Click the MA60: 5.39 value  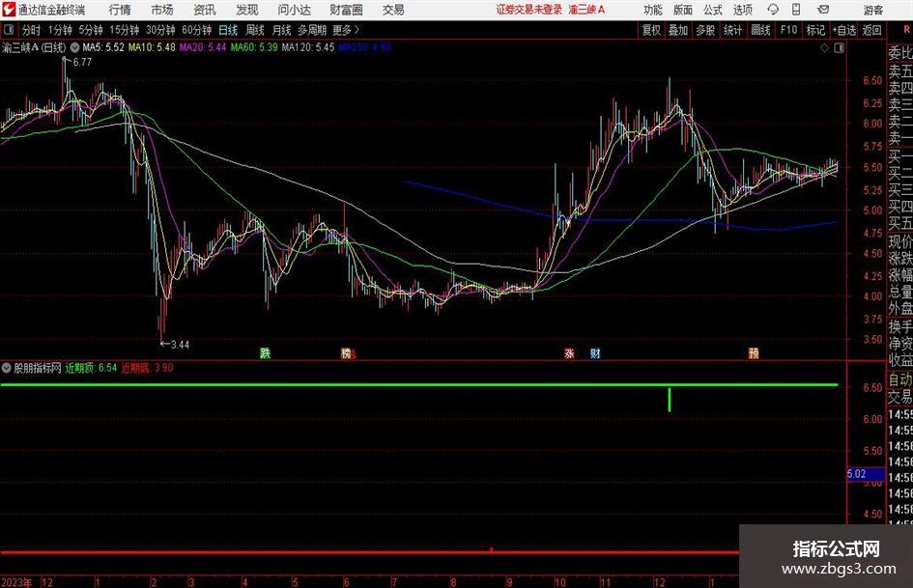[x=254, y=47]
